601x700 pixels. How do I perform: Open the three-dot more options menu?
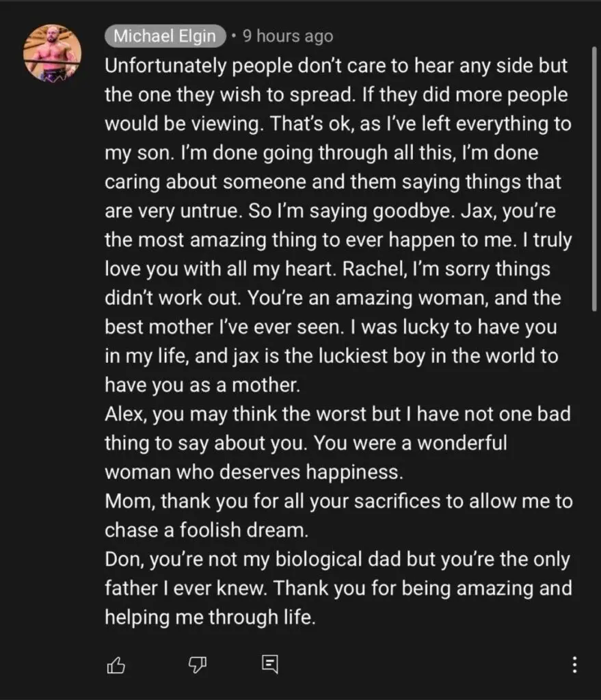(575, 664)
